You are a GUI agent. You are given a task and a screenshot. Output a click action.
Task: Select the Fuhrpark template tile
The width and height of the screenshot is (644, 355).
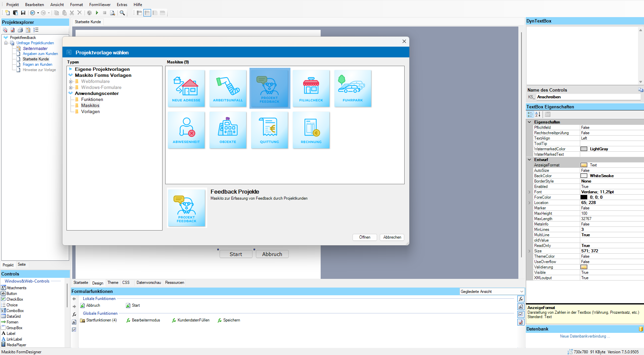pos(353,88)
